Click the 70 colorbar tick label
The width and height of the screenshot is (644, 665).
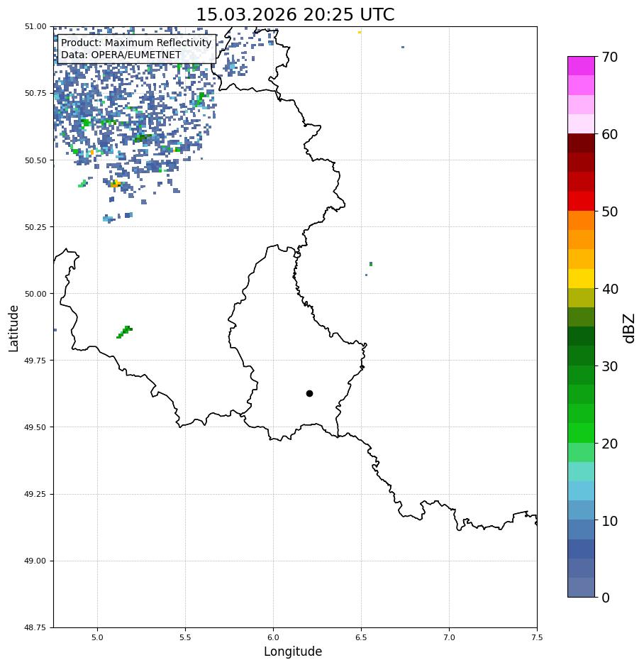point(609,57)
